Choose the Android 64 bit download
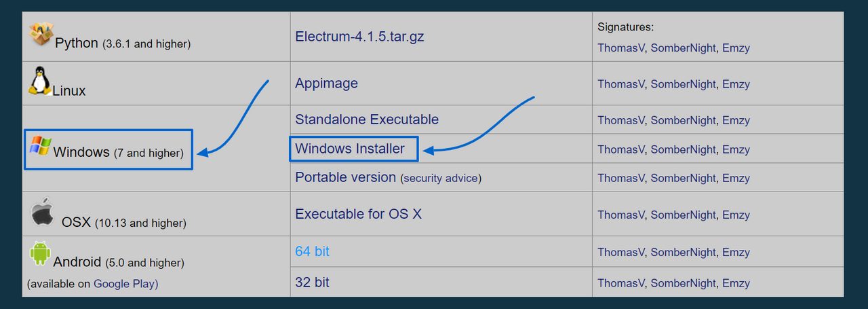This screenshot has width=868, height=309. [312, 251]
